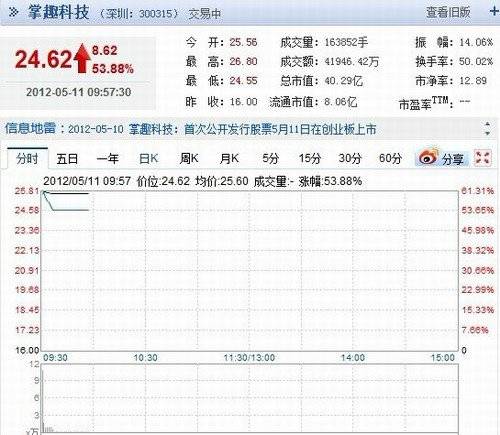The height and width of the screenshot is (435, 500).
Task: Click the fullscreen expand chart icon
Action: (482, 158)
